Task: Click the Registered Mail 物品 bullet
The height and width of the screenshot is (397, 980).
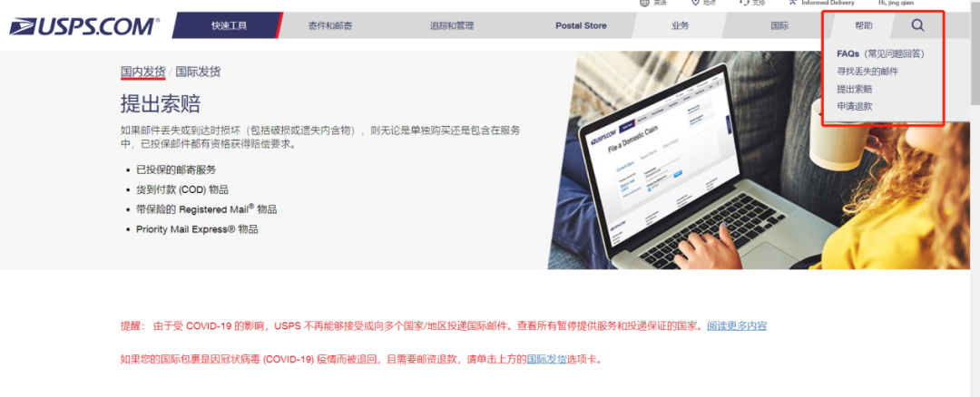Action: (x=206, y=209)
